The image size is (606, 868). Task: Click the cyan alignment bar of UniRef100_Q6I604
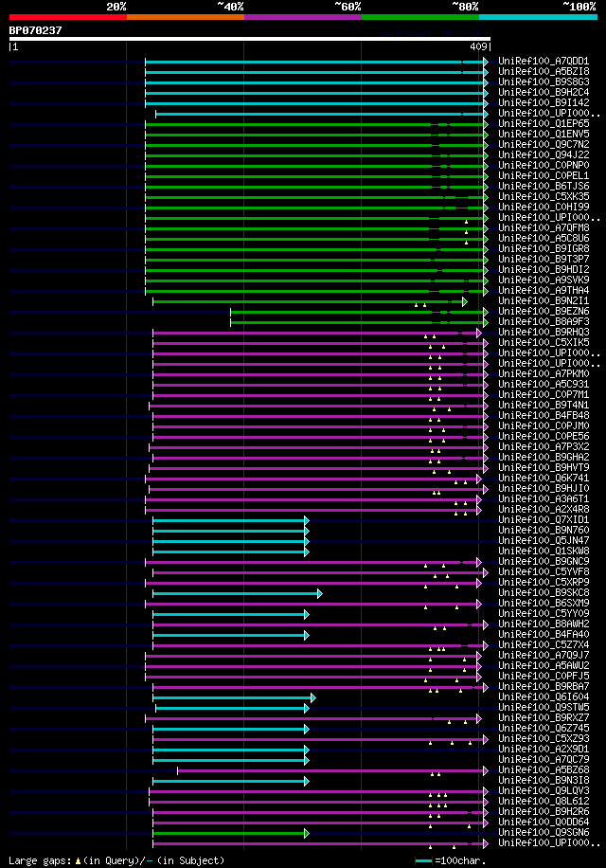tap(234, 698)
